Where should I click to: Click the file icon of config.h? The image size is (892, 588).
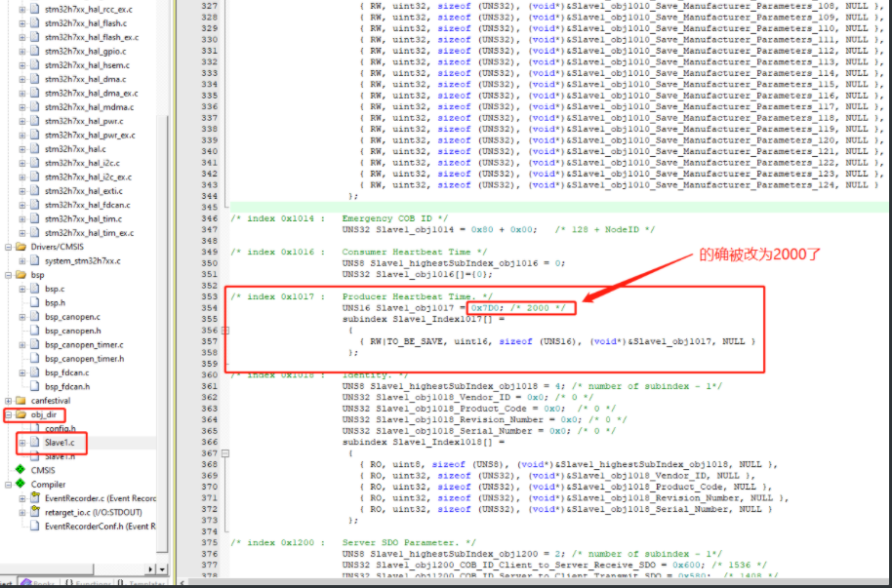(x=35, y=428)
